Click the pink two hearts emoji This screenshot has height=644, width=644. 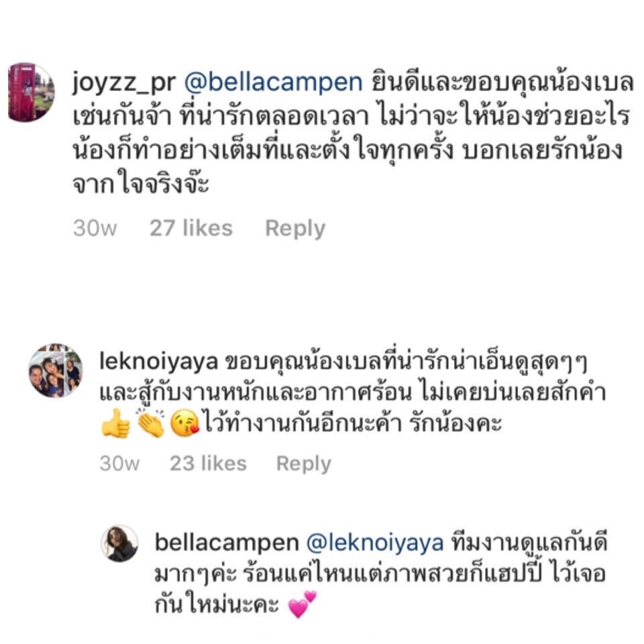click(x=303, y=604)
